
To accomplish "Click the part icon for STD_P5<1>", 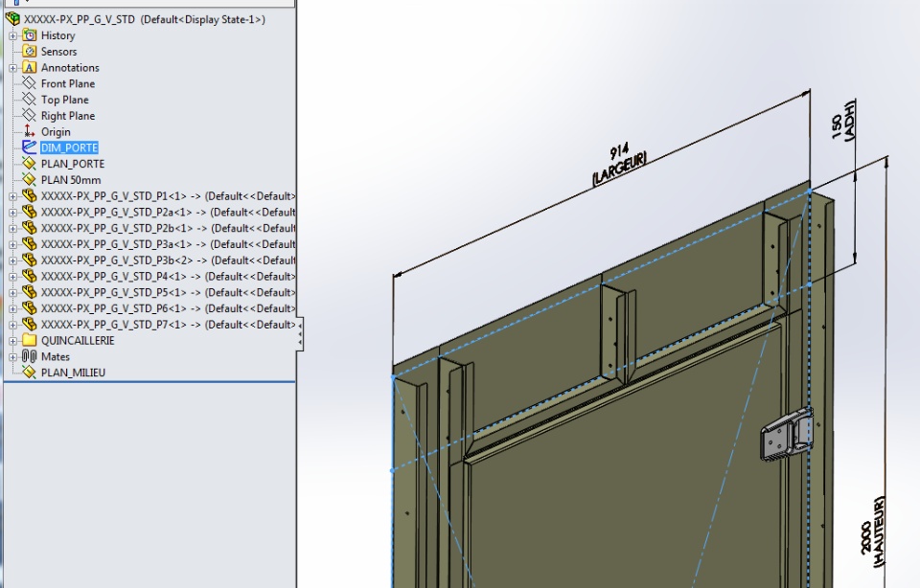I will [x=30, y=292].
